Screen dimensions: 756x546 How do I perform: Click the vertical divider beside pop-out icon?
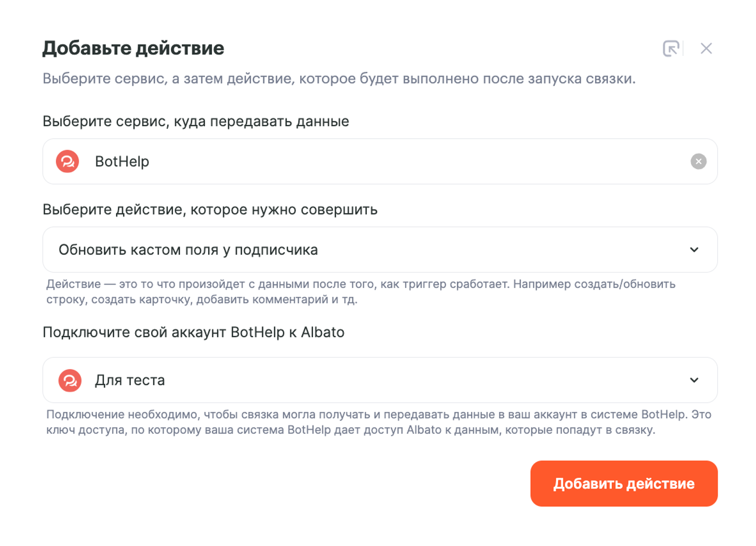(x=683, y=48)
